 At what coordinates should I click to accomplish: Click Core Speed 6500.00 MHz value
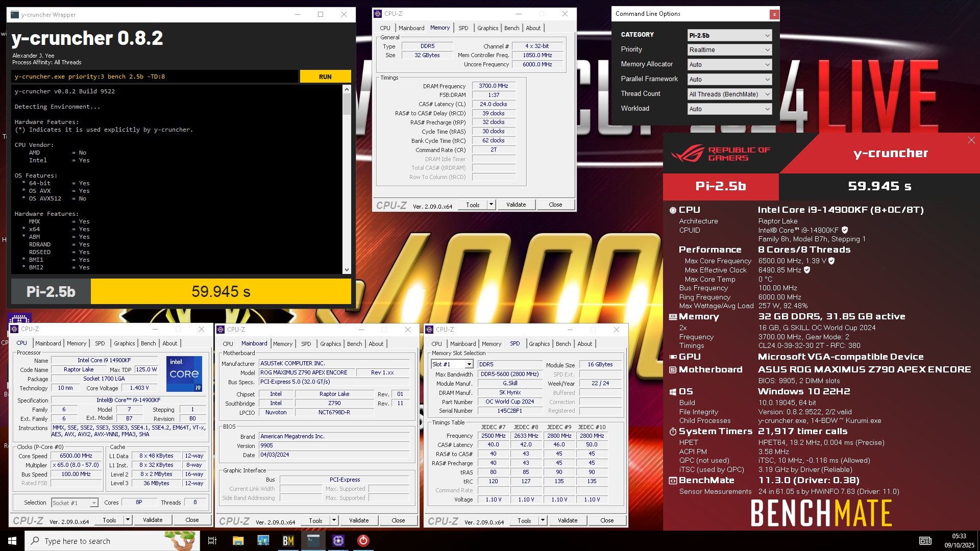(76, 456)
